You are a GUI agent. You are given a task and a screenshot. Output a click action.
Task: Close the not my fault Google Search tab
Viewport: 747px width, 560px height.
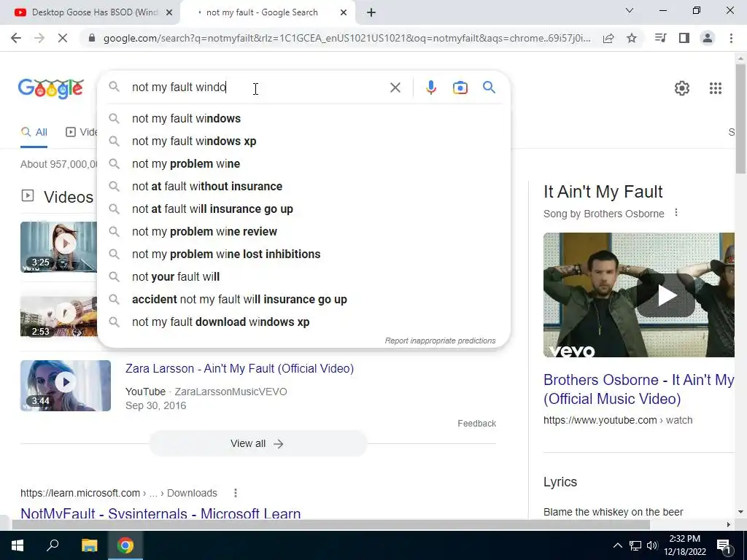pyautogui.click(x=344, y=12)
